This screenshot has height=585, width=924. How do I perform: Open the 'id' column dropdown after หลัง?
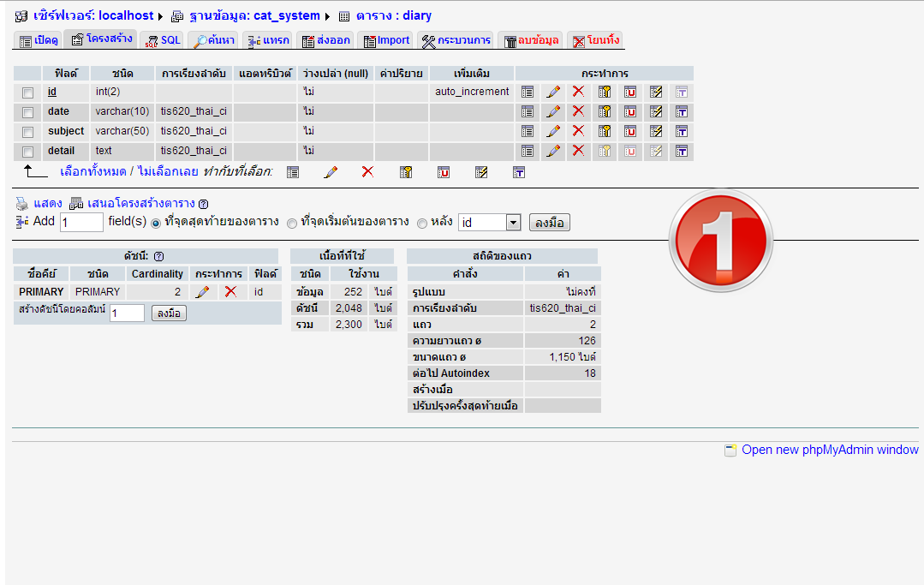tap(490, 223)
